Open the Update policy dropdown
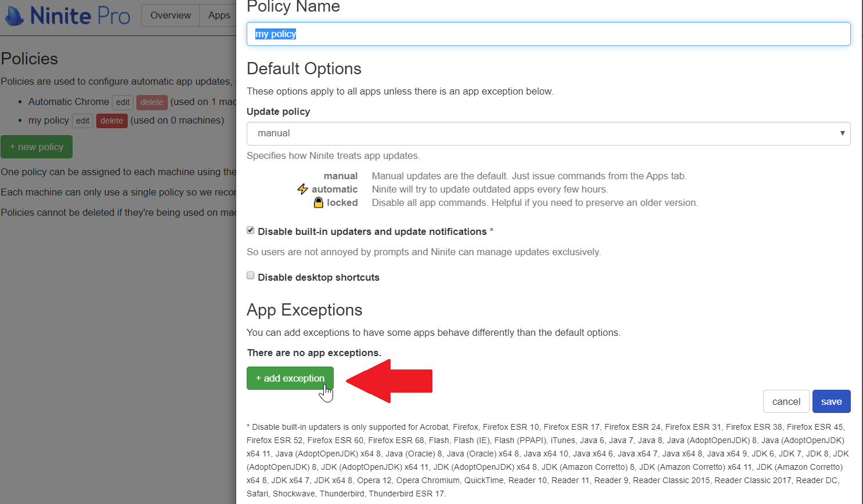The width and height of the screenshot is (863, 504). tap(548, 133)
